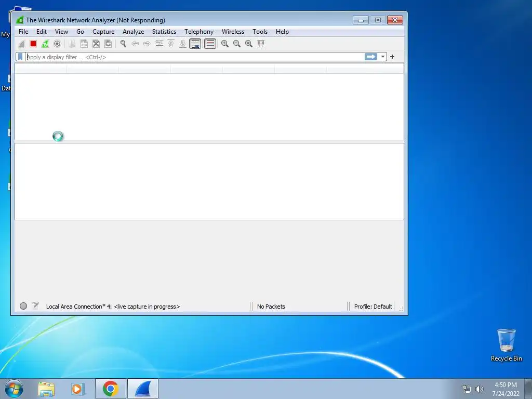Click the display filter input field
The image size is (532, 399).
[x=194, y=57]
